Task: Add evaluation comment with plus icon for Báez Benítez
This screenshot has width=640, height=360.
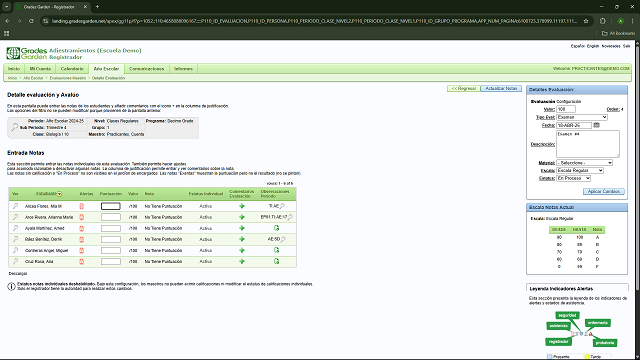Action: 242,239
